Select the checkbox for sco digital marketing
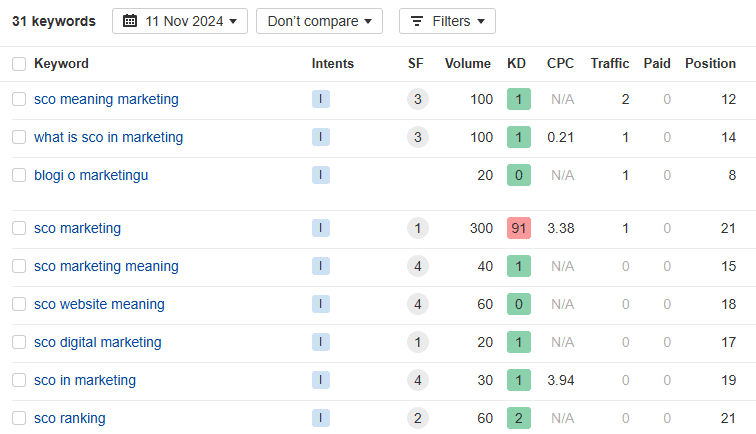This screenshot has height=434, width=756. tap(19, 342)
